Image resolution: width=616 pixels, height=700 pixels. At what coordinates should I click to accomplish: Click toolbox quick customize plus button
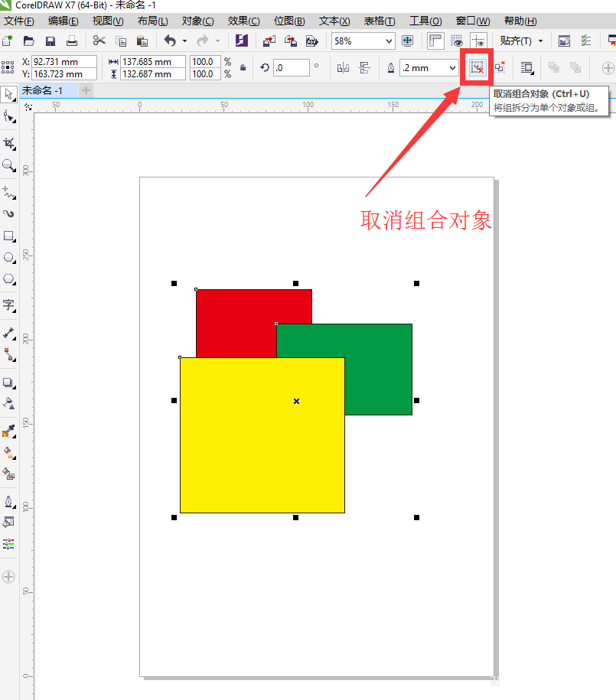[8, 577]
